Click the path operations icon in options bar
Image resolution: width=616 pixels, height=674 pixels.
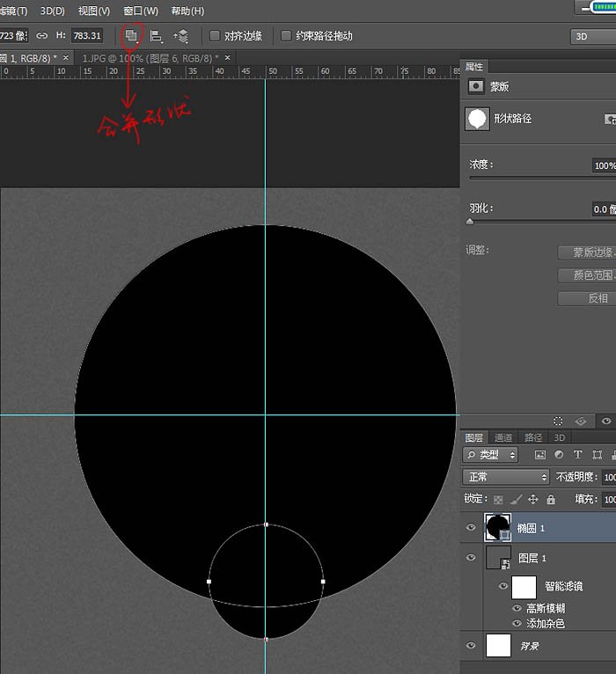pyautogui.click(x=131, y=36)
